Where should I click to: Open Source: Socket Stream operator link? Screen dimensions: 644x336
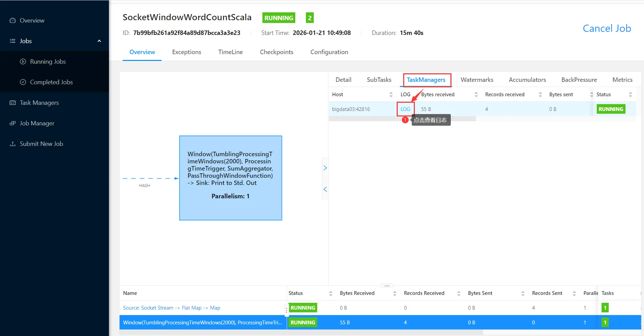172,308
